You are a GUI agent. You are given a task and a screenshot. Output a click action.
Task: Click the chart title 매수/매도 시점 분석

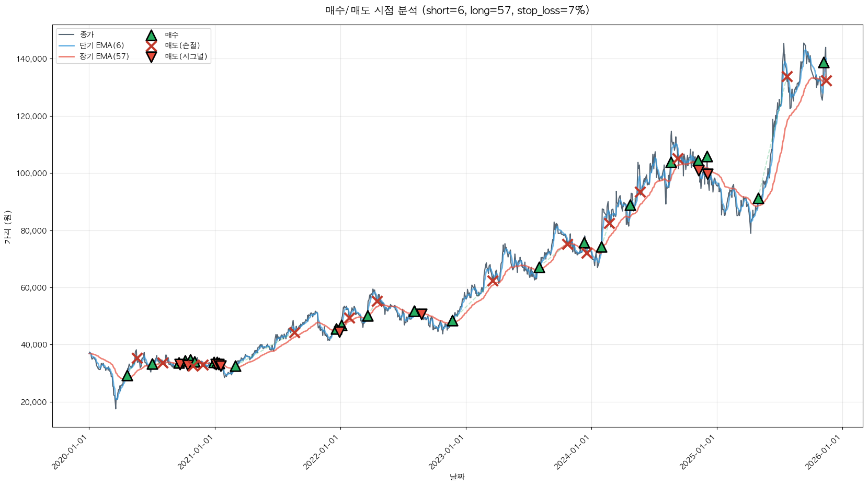457,10
